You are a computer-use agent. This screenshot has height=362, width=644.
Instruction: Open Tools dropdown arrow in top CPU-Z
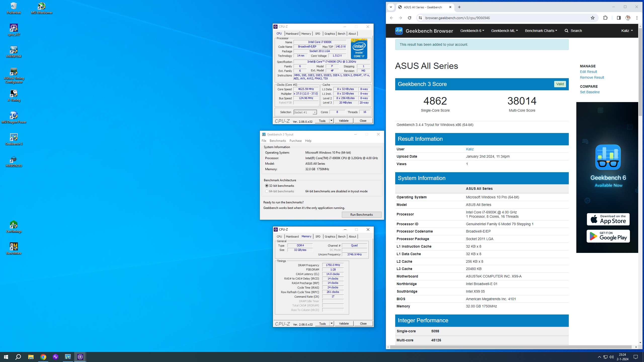[x=331, y=121]
